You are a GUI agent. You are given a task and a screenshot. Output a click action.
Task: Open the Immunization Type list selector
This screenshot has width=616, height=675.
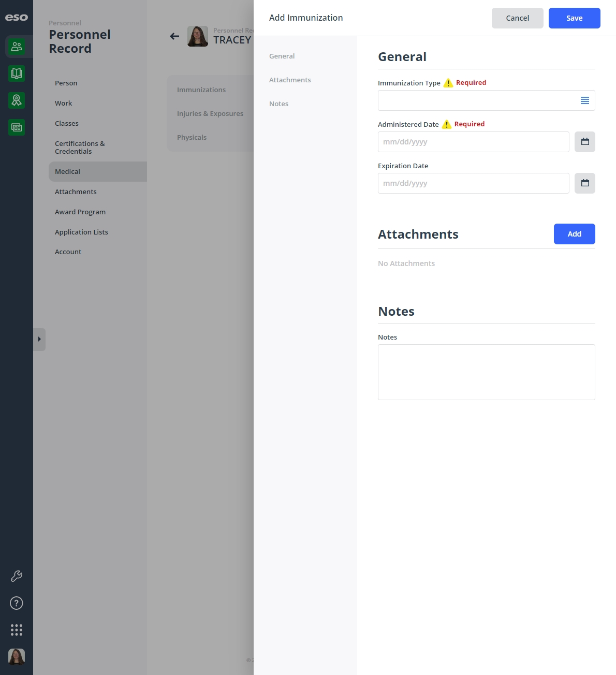point(584,100)
